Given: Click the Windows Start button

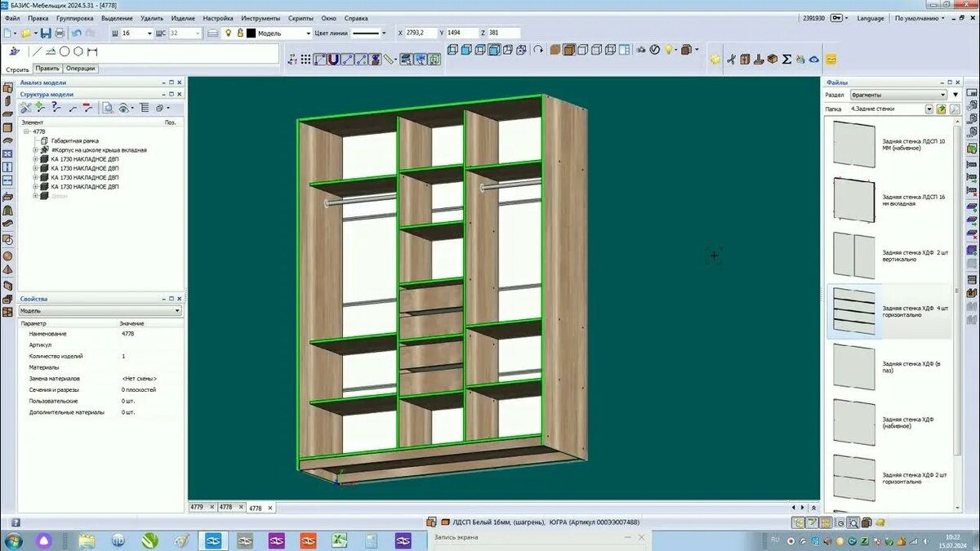Looking at the screenshot, I should pyautogui.click(x=14, y=540).
